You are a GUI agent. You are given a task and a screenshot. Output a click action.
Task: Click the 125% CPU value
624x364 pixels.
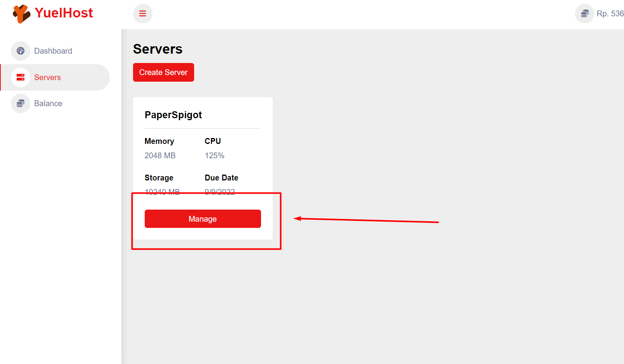coord(214,155)
